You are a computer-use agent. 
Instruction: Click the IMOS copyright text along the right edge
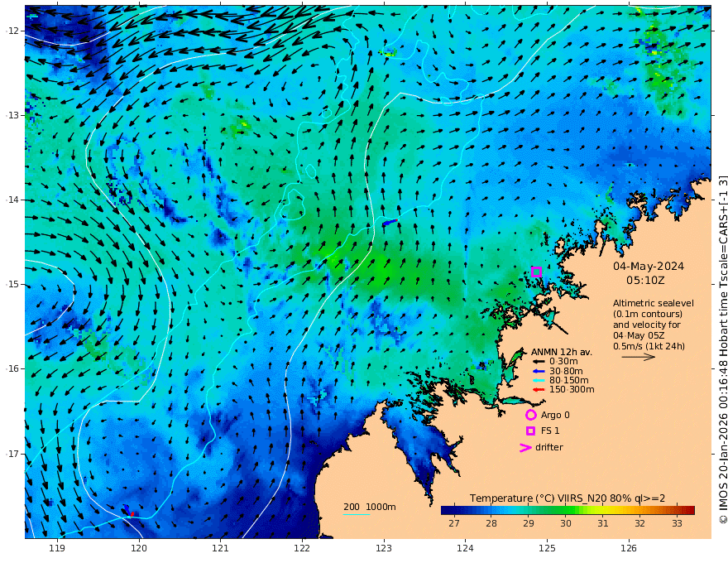(723, 349)
